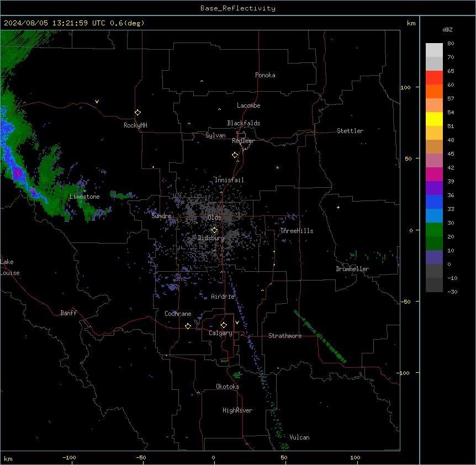Click the Cochrane label
The width and height of the screenshot is (476, 465).
point(178,314)
